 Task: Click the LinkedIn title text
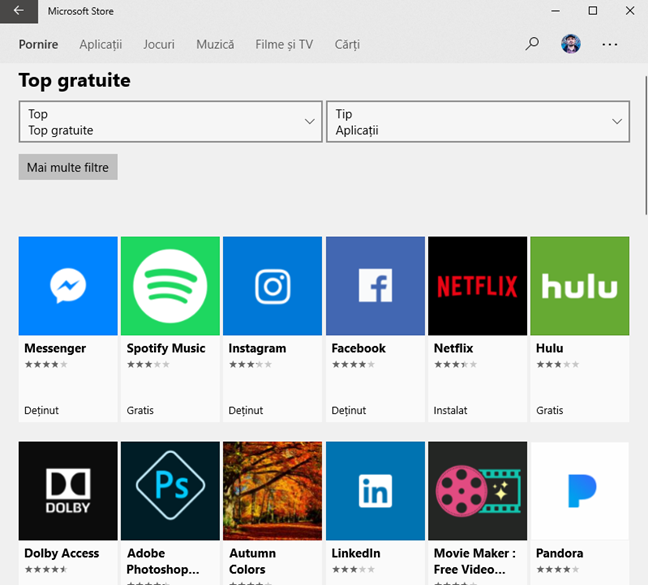(x=356, y=553)
